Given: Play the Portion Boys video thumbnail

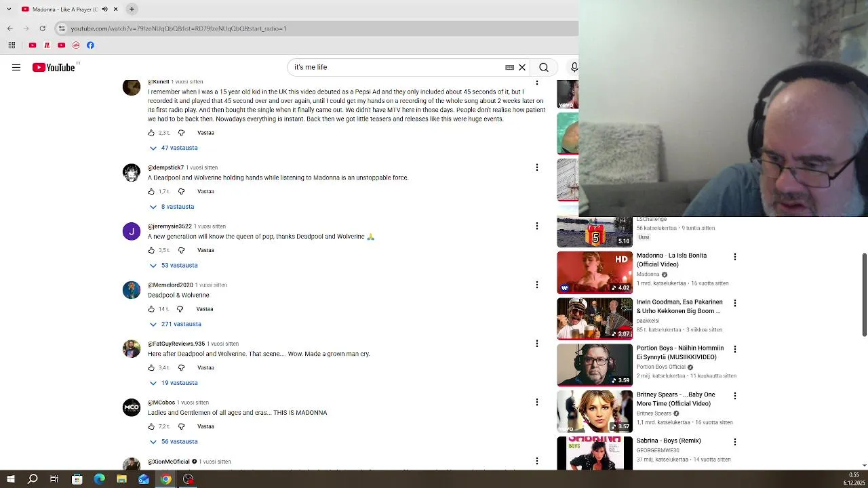Looking at the screenshot, I should point(595,365).
